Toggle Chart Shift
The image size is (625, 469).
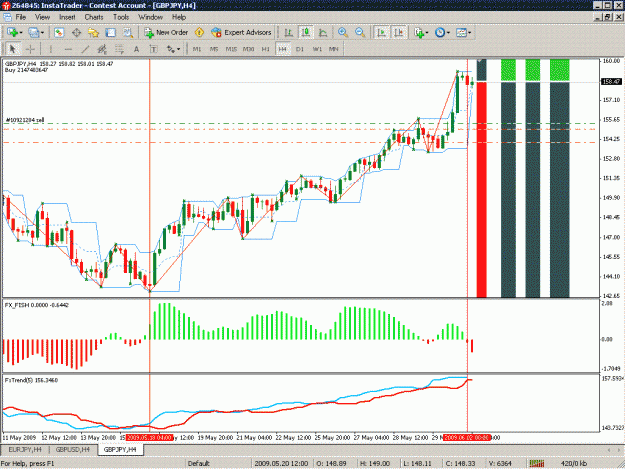click(399, 33)
